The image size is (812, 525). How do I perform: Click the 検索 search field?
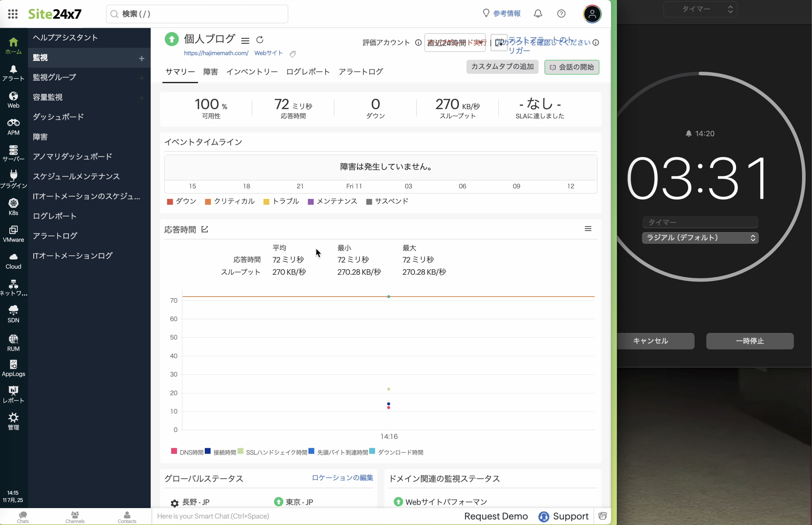click(x=197, y=14)
